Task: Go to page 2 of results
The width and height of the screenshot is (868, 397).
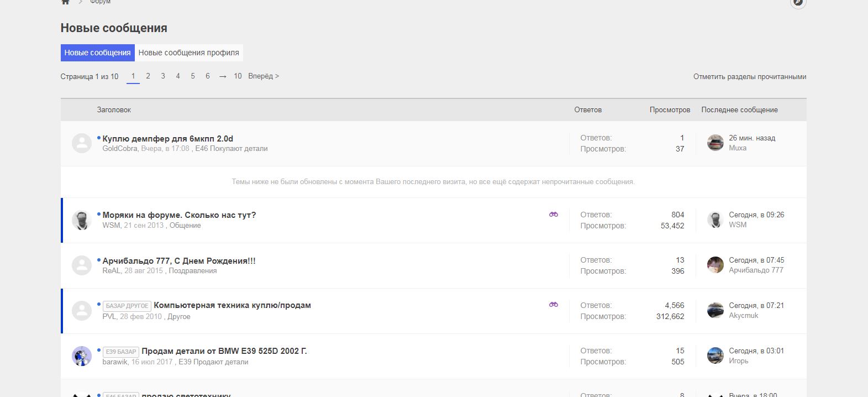Action: [x=148, y=76]
